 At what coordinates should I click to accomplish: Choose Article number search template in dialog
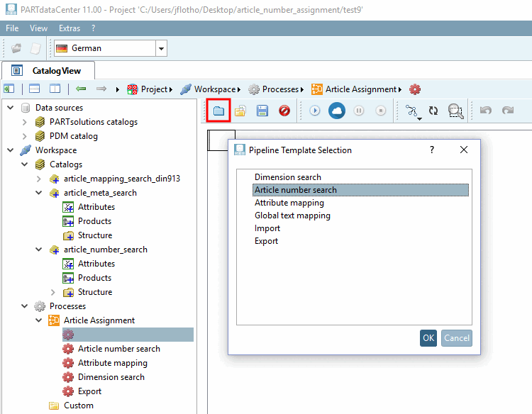coord(360,190)
